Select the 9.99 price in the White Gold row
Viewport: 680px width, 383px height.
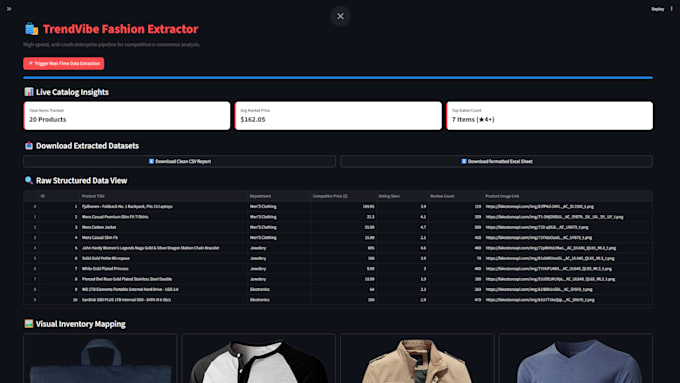coord(343,269)
